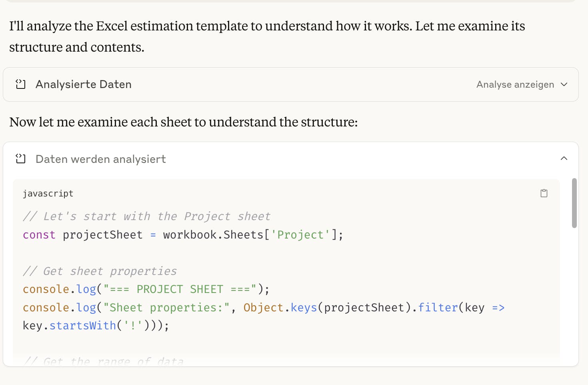Click the filter method call in code
Screen dimensions: 588x385
coord(438,308)
